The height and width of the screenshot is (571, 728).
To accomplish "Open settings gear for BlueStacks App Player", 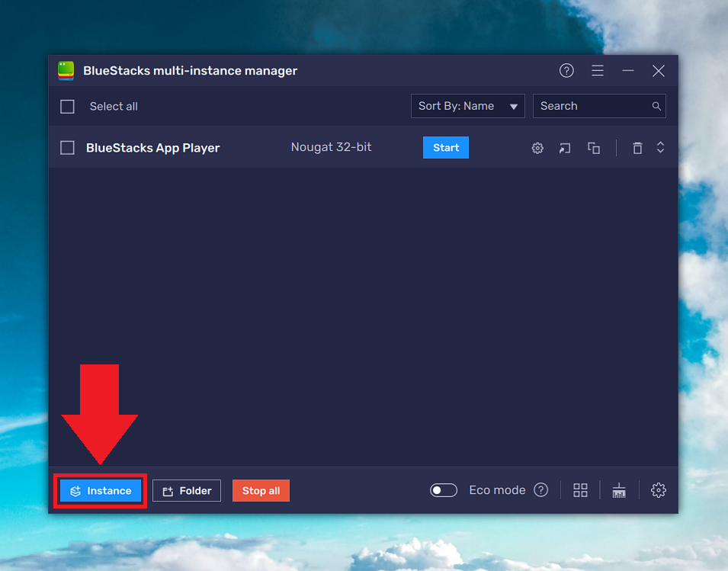I will point(537,148).
